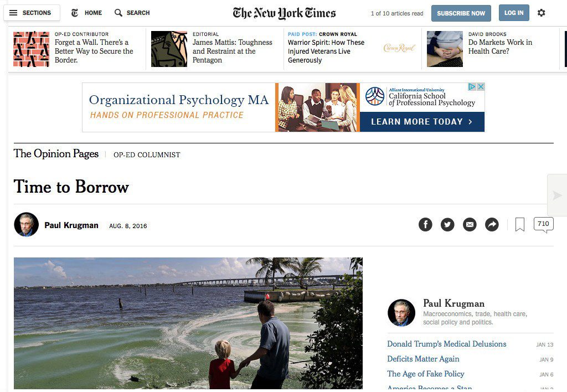The height and width of the screenshot is (392, 567).
Task: Open the AdChoices triangle icon
Action: [x=472, y=87]
